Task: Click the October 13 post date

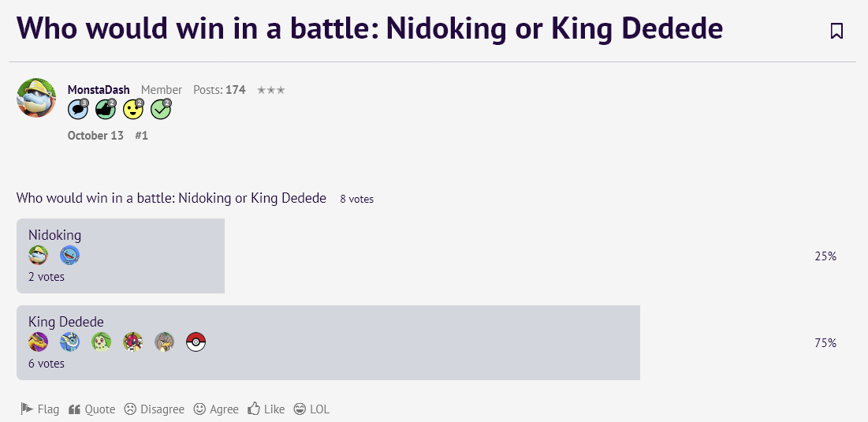Action: tap(95, 136)
